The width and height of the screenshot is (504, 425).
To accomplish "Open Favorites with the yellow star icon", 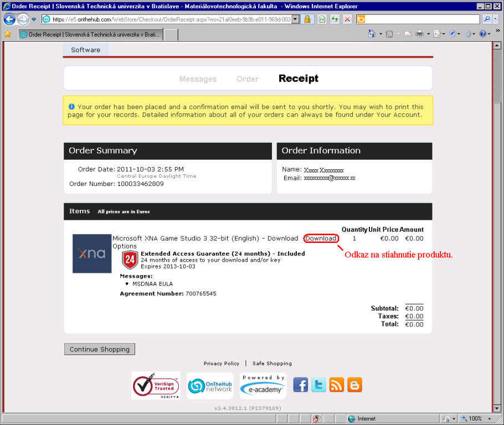I will tap(8, 34).
